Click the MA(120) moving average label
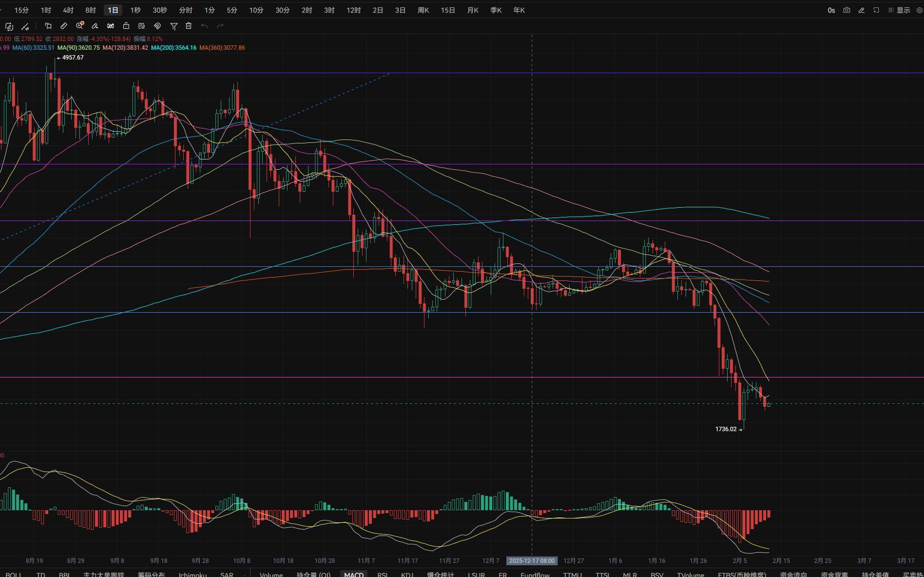This screenshot has width=924, height=577. click(125, 48)
